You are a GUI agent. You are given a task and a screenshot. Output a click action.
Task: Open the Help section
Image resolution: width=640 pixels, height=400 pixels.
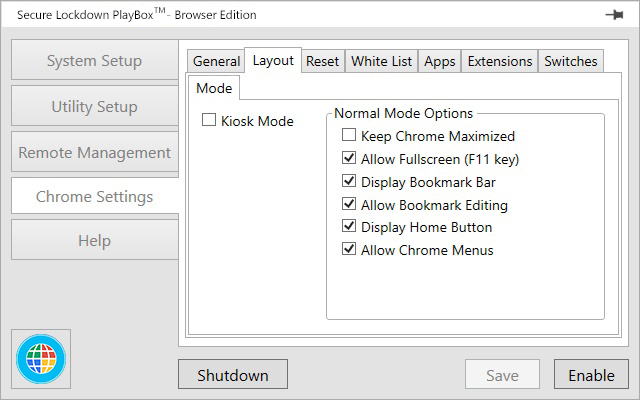click(95, 240)
